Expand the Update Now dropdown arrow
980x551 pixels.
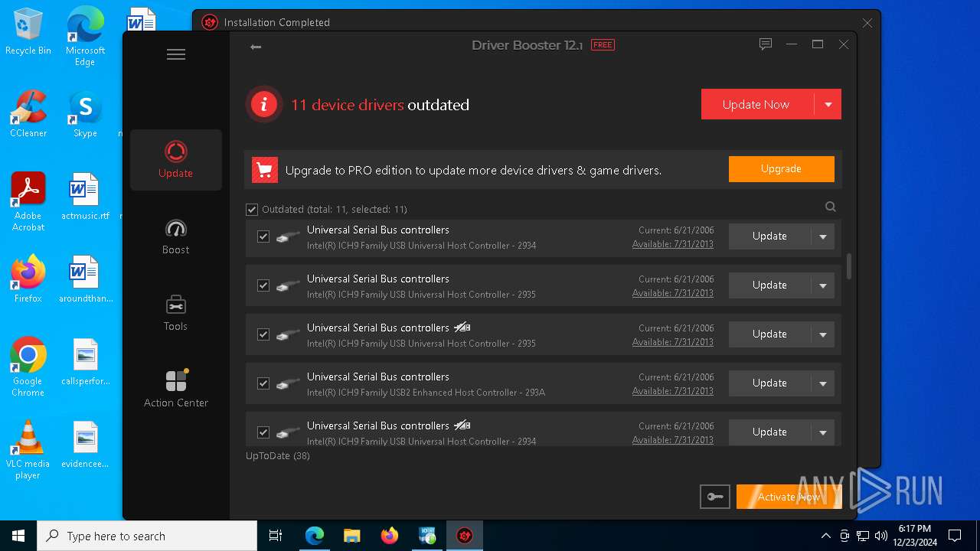828,105
